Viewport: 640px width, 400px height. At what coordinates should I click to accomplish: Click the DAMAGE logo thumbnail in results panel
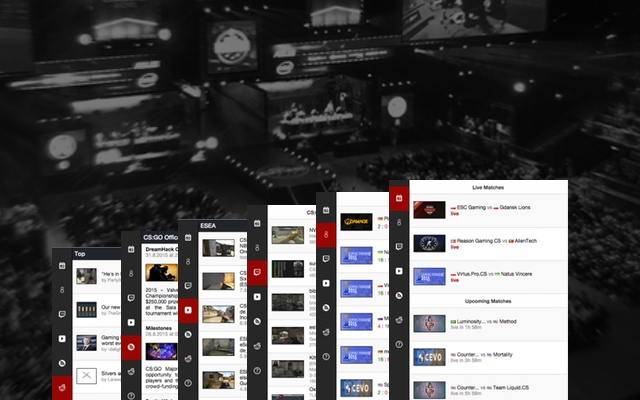click(x=356, y=222)
